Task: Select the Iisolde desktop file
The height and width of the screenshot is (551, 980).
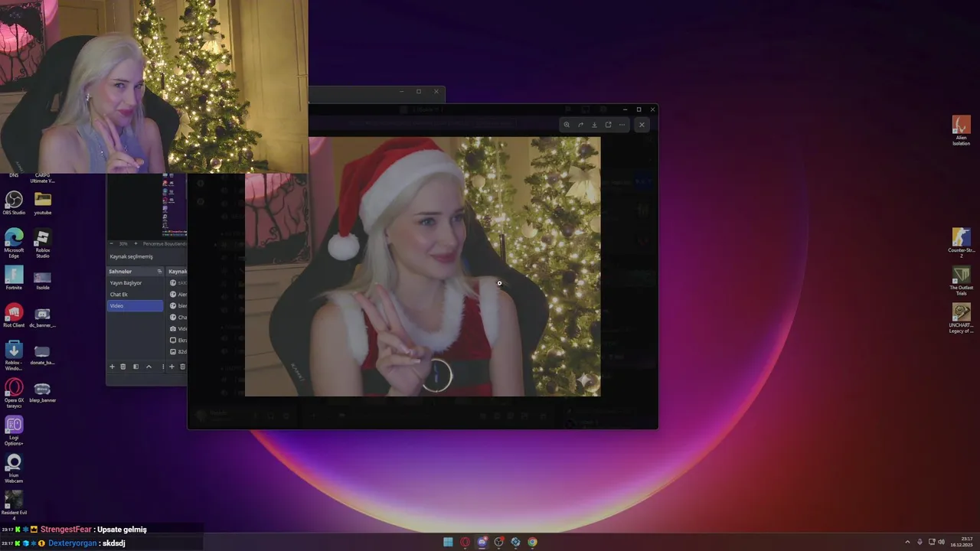Action: [x=43, y=278]
